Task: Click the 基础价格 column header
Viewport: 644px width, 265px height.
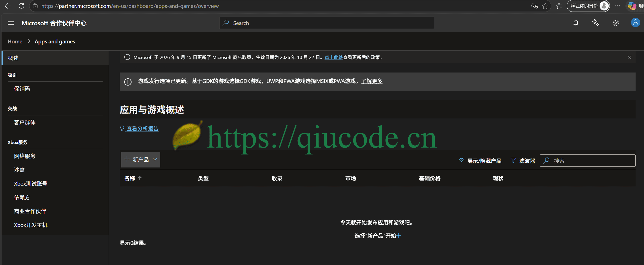Action: pyautogui.click(x=430, y=178)
